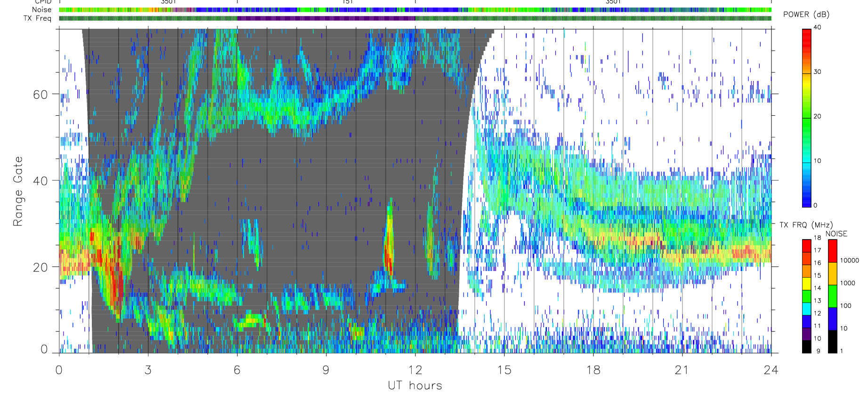Click the 'UT hours' axis label
This screenshot has width=868, height=400.
click(x=415, y=386)
